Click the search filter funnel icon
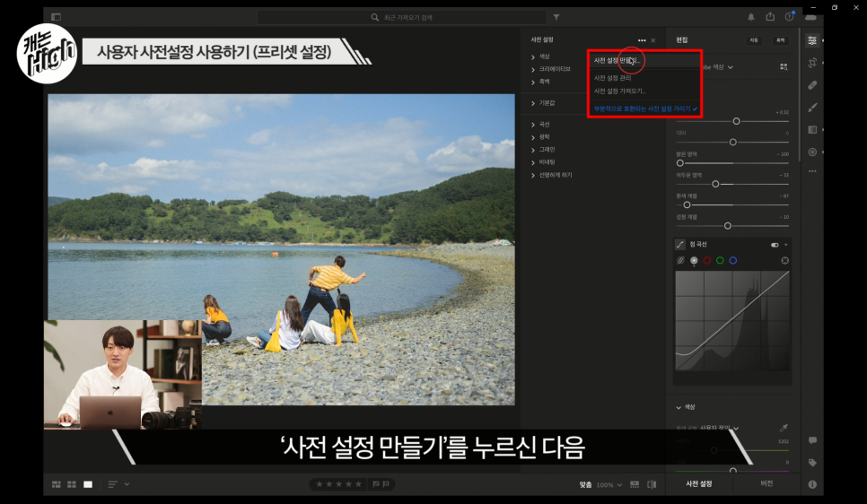The width and height of the screenshot is (867, 504). [x=556, y=17]
